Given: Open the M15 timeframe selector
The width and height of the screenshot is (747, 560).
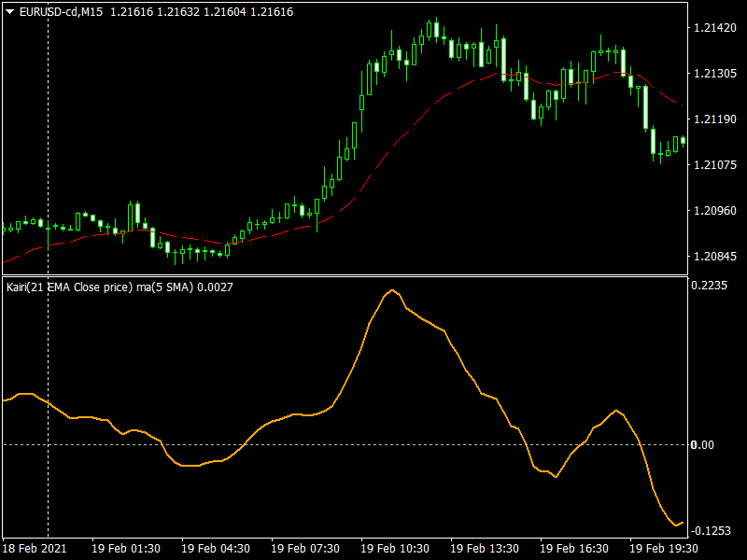Looking at the screenshot, I should click(93, 12).
